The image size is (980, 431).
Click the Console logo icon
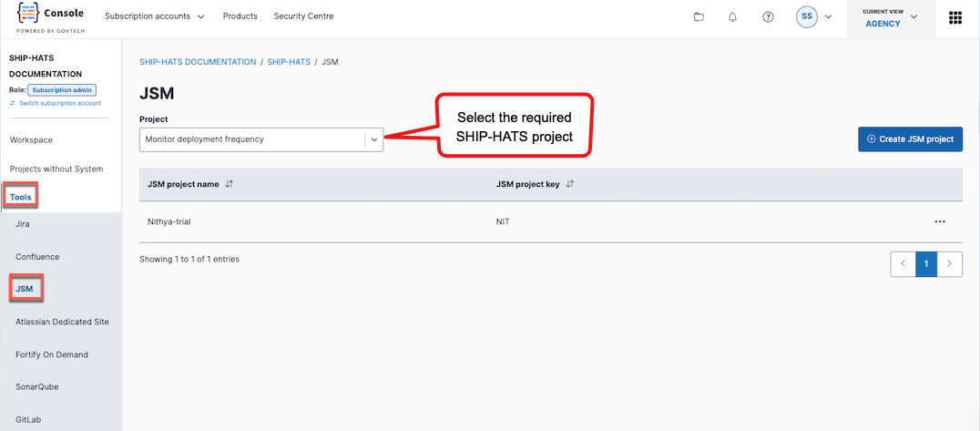[x=27, y=13]
